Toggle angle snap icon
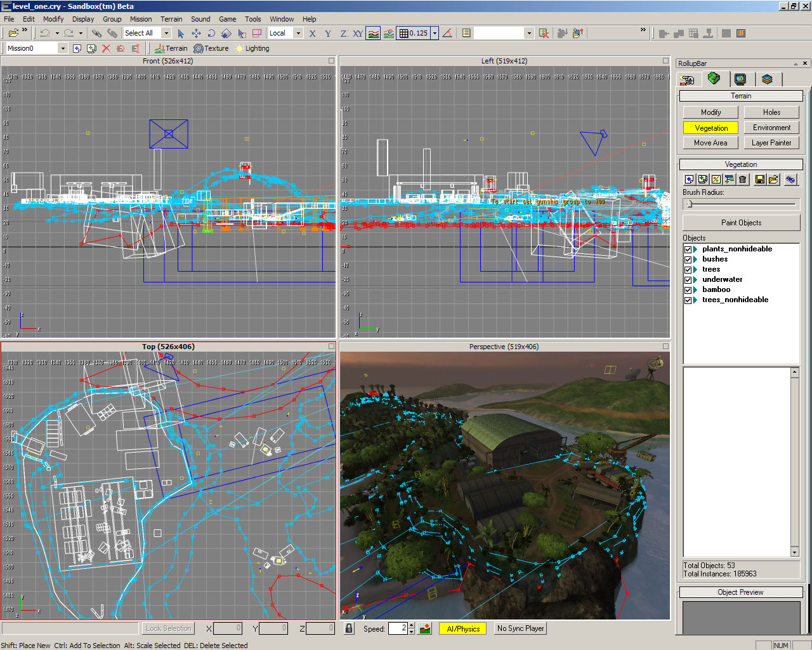This screenshot has height=650, width=812. (447, 33)
